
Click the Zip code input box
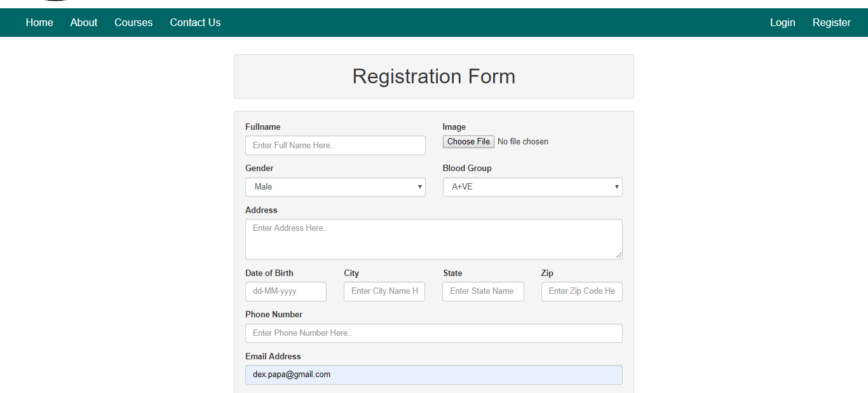click(581, 292)
